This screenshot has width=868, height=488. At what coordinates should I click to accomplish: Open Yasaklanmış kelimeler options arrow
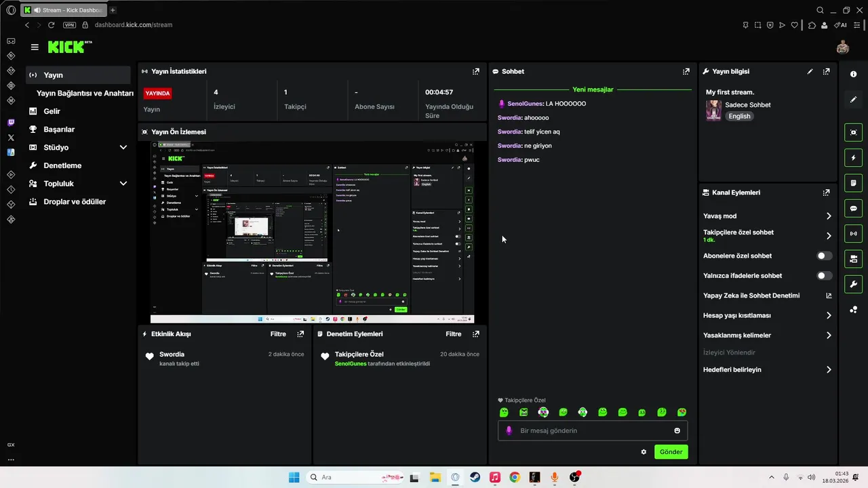[829, 335]
